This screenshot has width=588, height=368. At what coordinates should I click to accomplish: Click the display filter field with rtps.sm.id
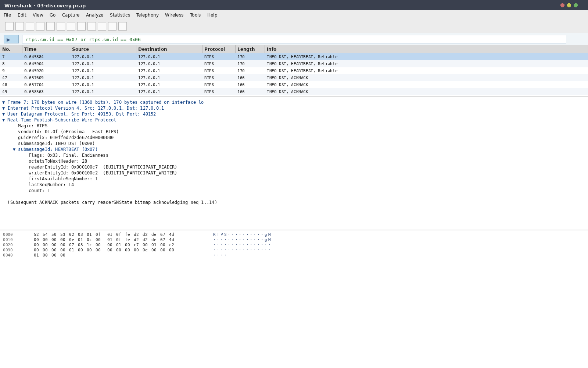point(294,39)
